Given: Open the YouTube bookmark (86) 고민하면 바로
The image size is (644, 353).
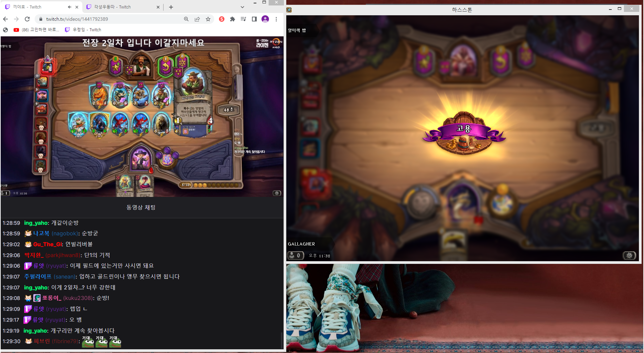Looking at the screenshot, I should coord(36,30).
